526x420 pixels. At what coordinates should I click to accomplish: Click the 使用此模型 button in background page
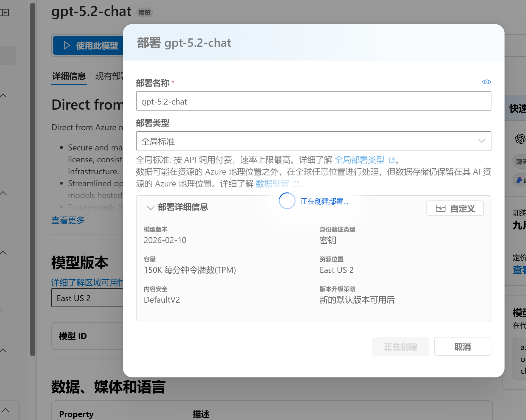click(x=88, y=46)
